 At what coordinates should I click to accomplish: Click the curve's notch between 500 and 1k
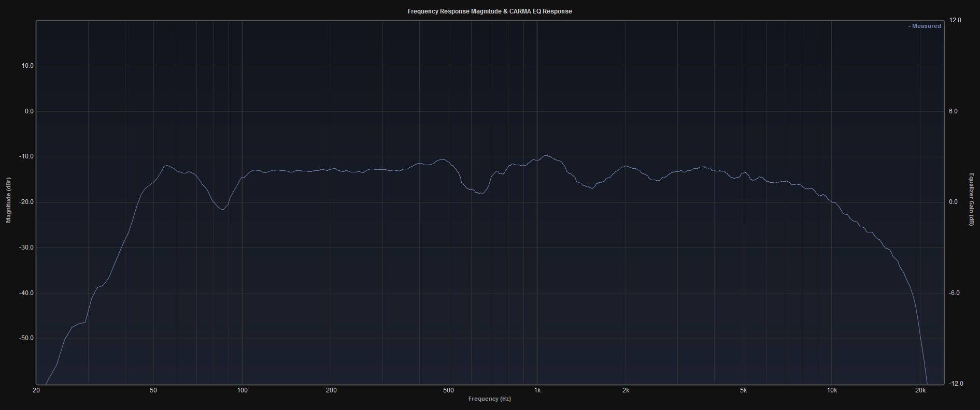click(481, 194)
